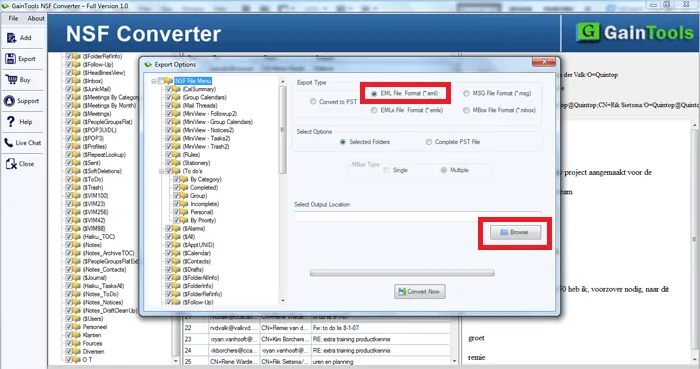Image resolution: width=700 pixels, height=369 pixels.
Task: Click the Export Options dialog title icon
Action: click(148, 64)
